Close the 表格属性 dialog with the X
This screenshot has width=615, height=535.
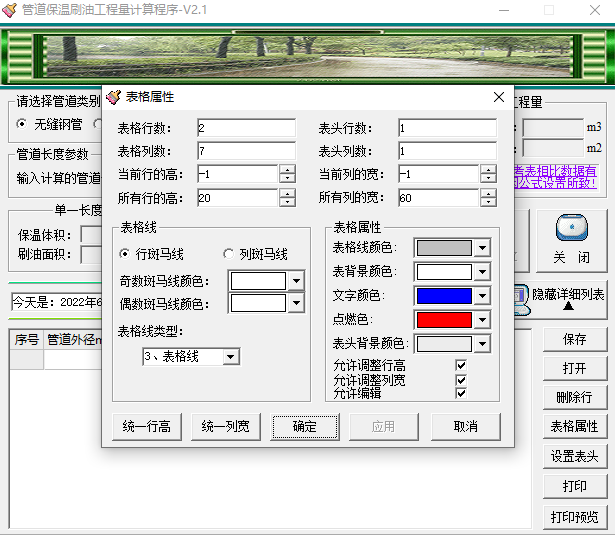[499, 97]
